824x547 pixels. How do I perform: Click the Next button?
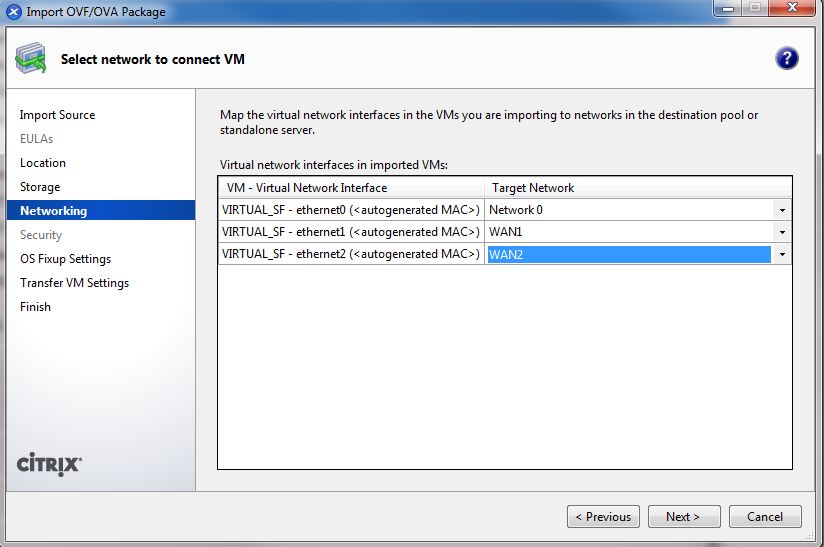684,517
